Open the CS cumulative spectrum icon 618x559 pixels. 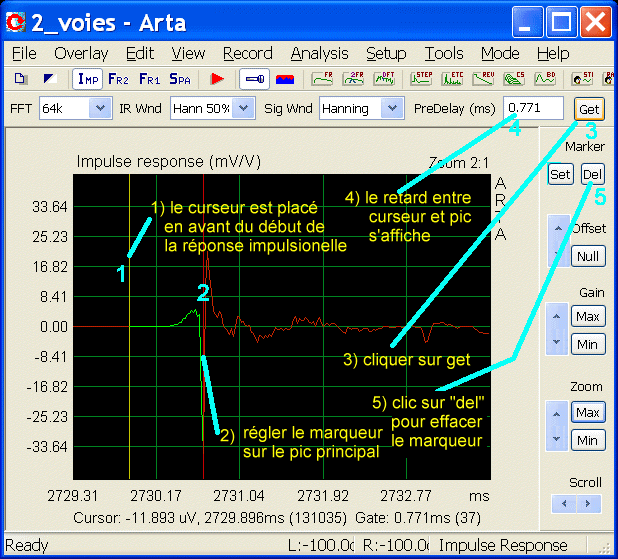click(x=514, y=79)
